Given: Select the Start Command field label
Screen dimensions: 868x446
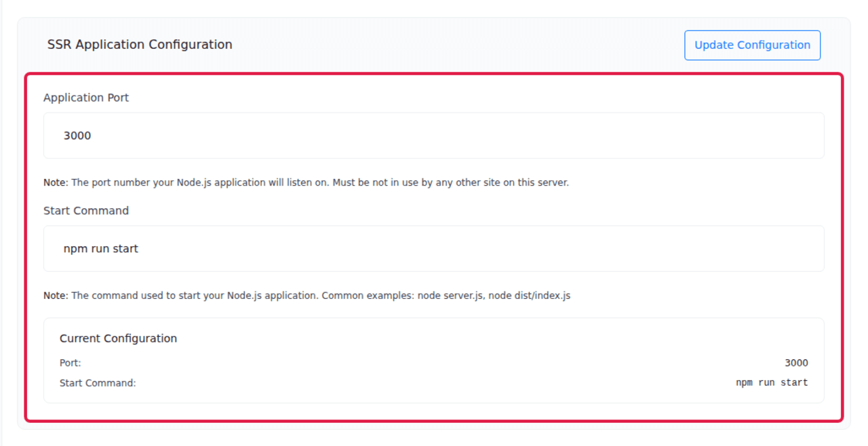Looking at the screenshot, I should click(x=86, y=211).
